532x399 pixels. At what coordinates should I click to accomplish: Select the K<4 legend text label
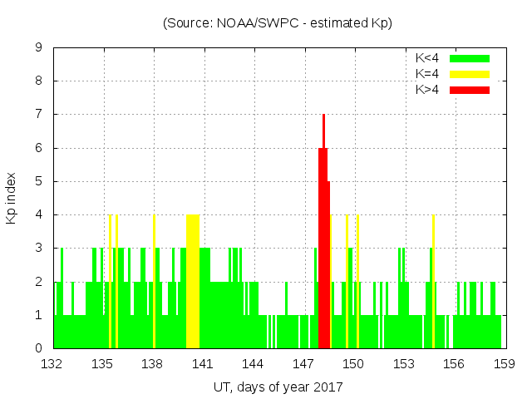428,58
